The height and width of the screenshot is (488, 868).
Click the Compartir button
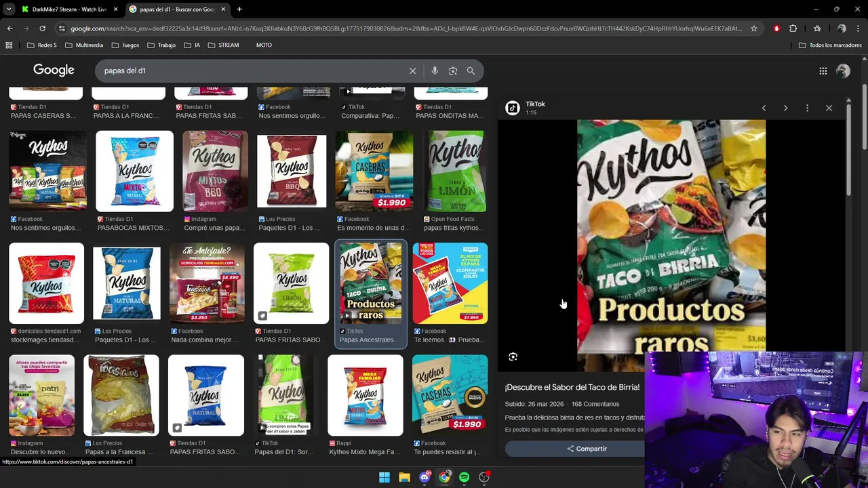[x=587, y=449]
